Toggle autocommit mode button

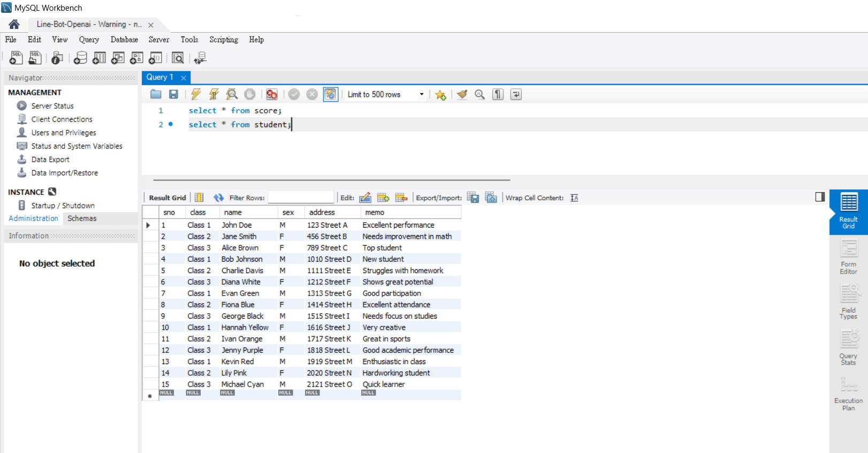pyautogui.click(x=330, y=94)
